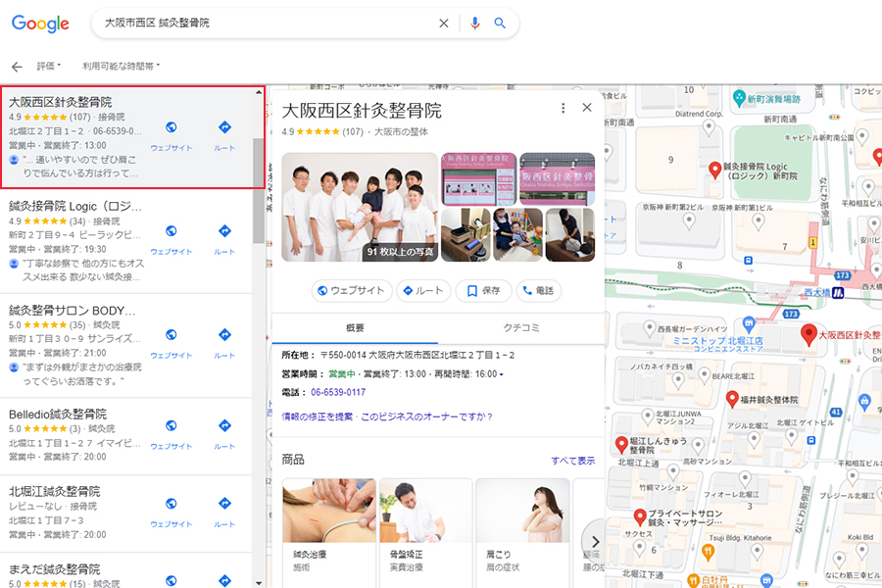This screenshot has width=882, height=588.
Task: Click website globe icon for Belledio鍼灸整骨院
Action: 171,426
